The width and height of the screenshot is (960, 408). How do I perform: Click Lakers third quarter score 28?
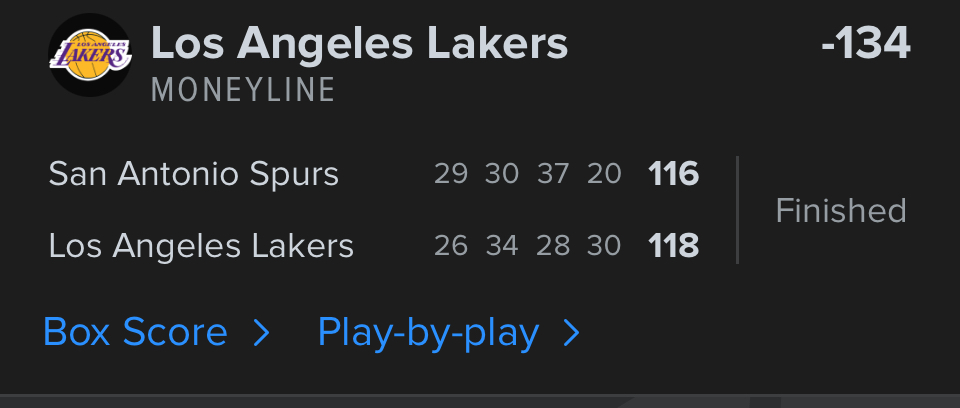tap(552, 245)
